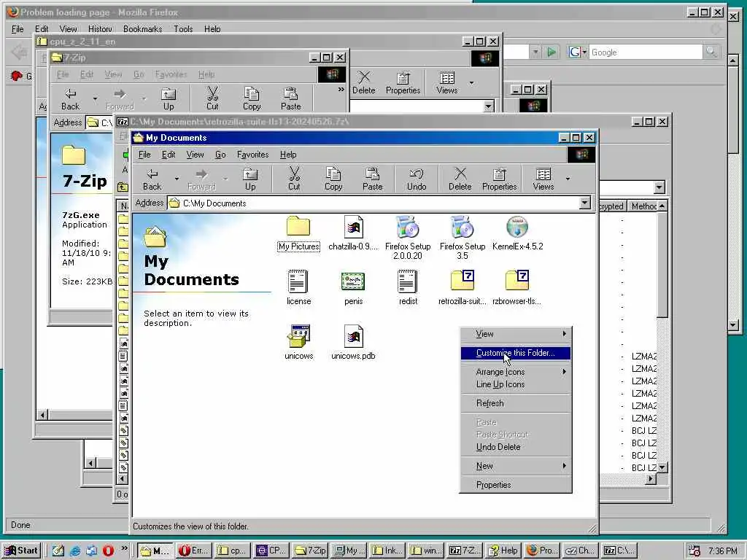The image size is (747, 560).
Task: Click the 7-Zip archive list scroll-down arrow
Action: click(x=662, y=467)
